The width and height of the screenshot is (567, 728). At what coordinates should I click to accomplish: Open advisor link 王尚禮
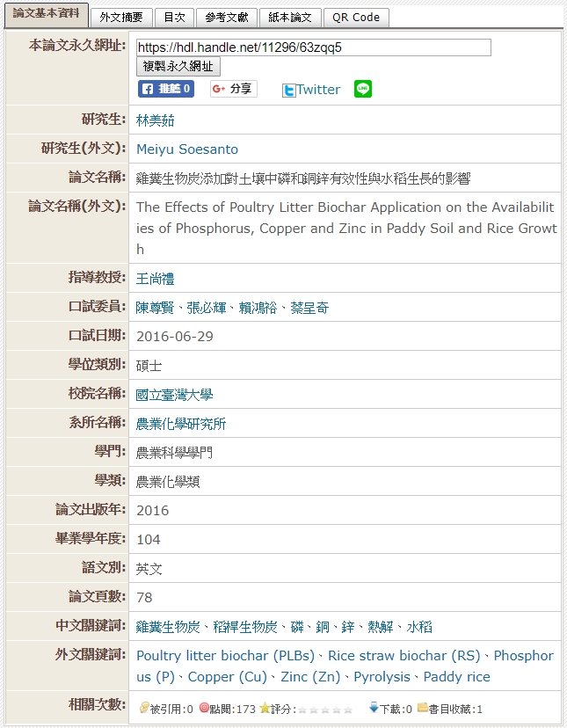[156, 279]
